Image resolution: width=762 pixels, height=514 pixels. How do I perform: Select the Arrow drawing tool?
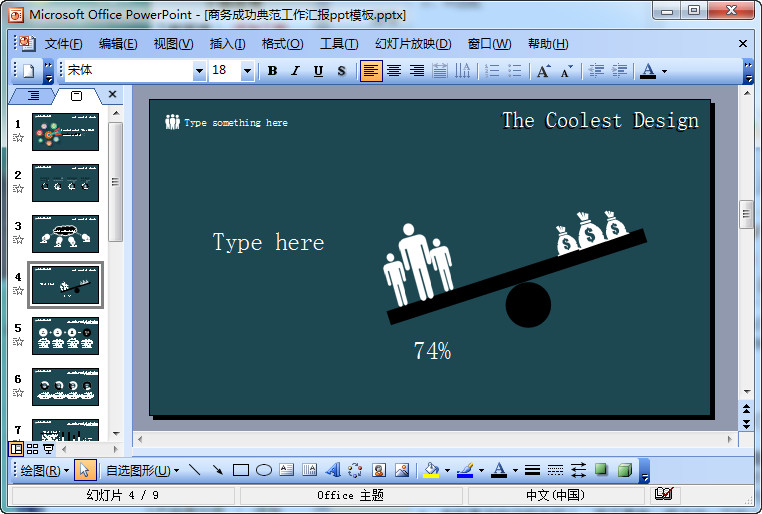coord(217,470)
